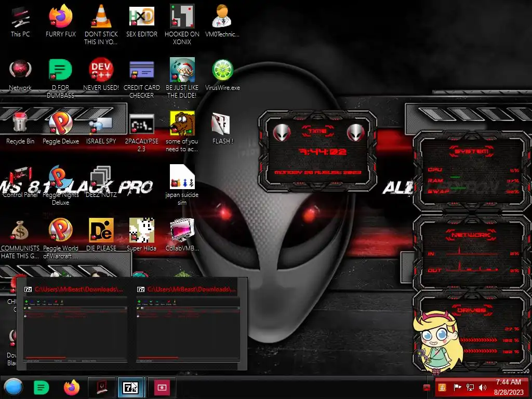This screenshot has height=399, width=532.
Task: Switch to Firefox from the taskbar
Action: click(x=72, y=387)
